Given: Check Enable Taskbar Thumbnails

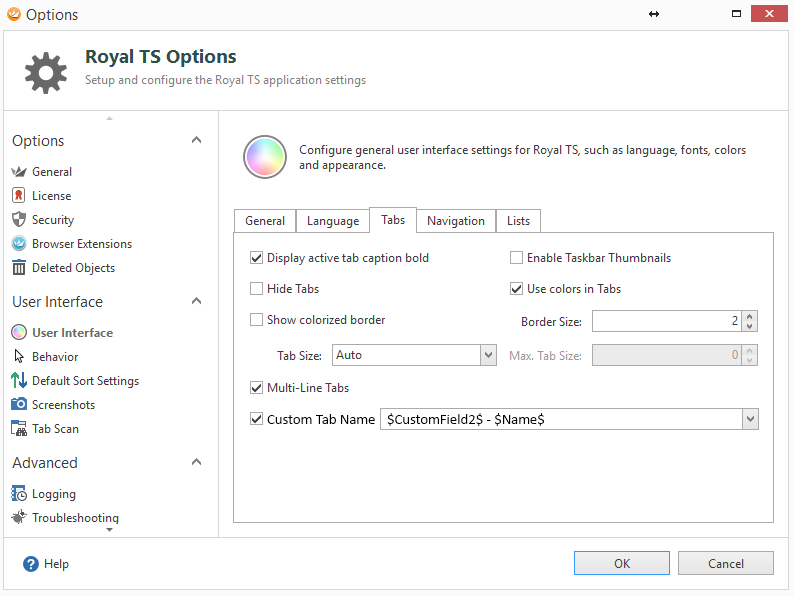Looking at the screenshot, I should pos(517,258).
